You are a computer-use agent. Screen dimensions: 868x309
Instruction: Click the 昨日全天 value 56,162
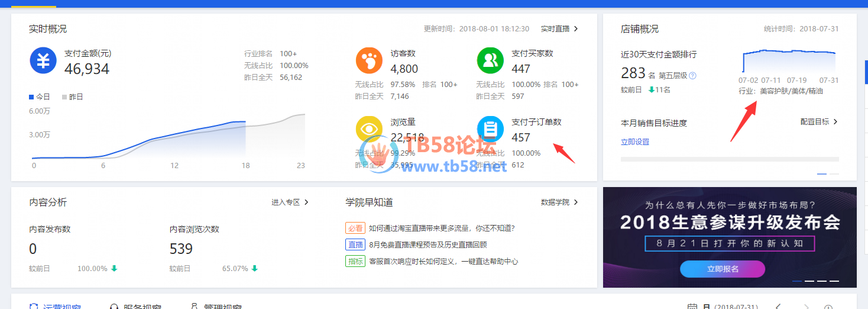click(x=291, y=78)
